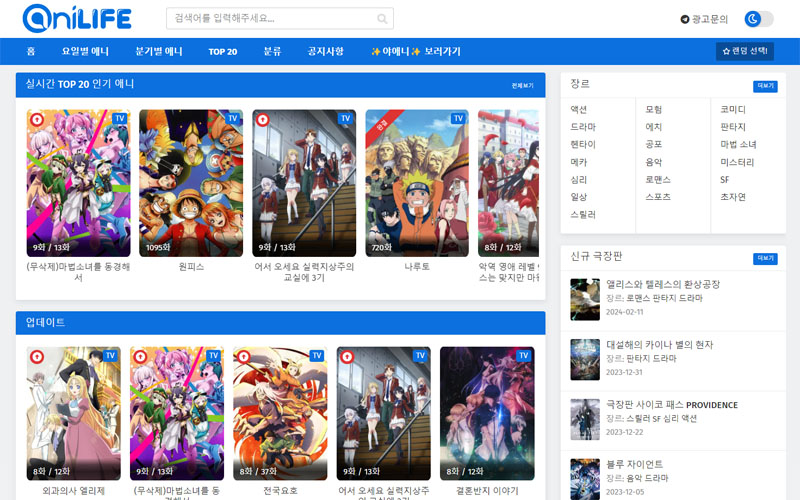
Task: Select the 스포츠 genre
Action: pyautogui.click(x=658, y=197)
